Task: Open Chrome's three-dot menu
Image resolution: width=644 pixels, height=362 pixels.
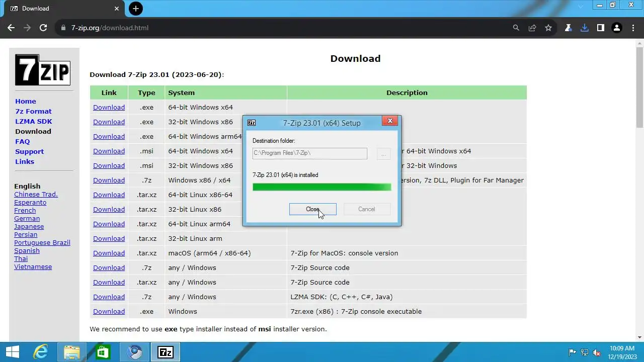Action: [632, 28]
